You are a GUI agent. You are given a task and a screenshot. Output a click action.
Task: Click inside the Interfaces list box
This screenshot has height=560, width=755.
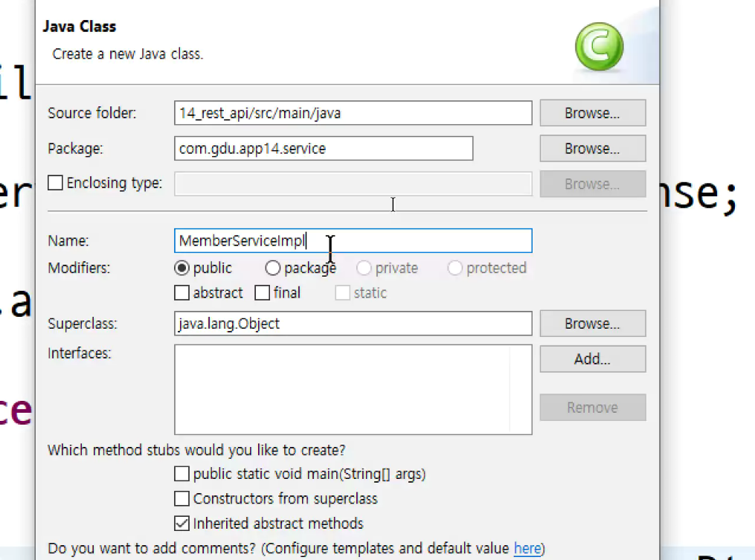point(342,390)
